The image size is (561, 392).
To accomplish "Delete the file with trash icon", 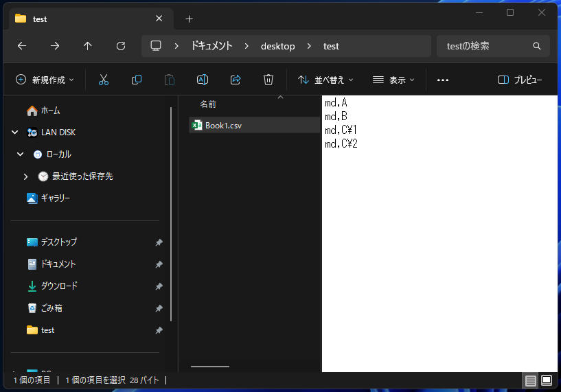I will tap(268, 80).
